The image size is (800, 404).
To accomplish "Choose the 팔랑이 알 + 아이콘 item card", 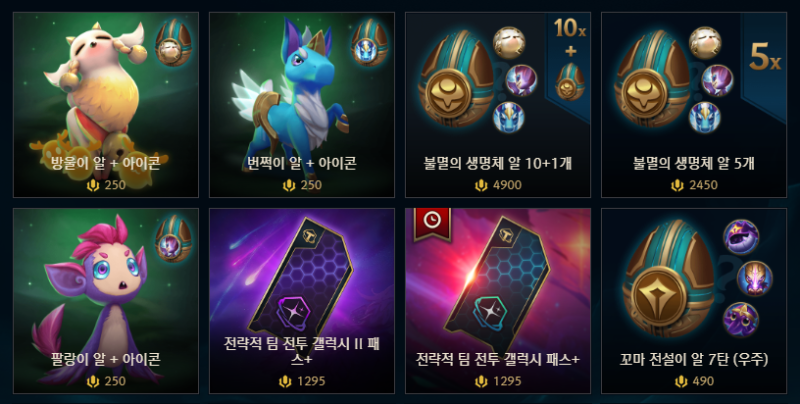I will tap(106, 301).
